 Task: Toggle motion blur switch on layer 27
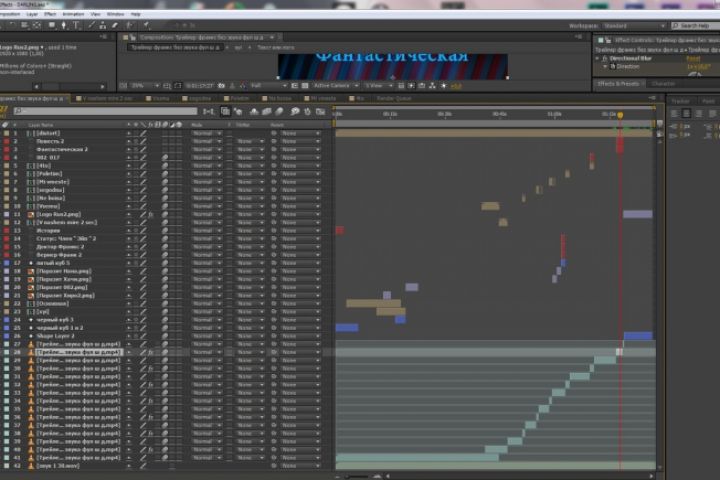click(165, 344)
